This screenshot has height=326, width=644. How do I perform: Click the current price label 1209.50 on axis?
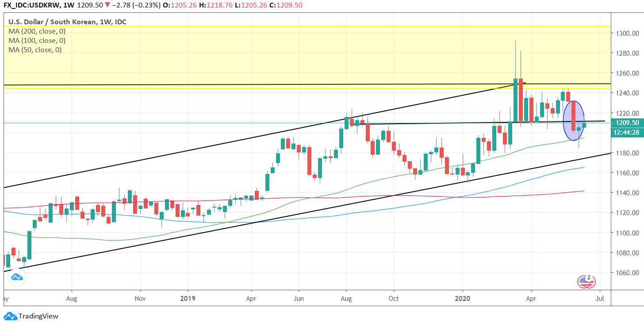627,123
